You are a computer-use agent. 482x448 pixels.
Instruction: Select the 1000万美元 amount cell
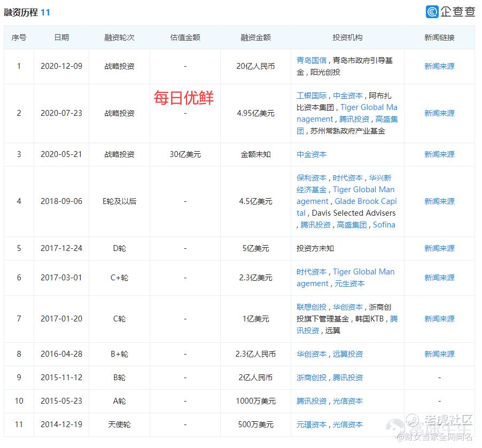point(255,402)
